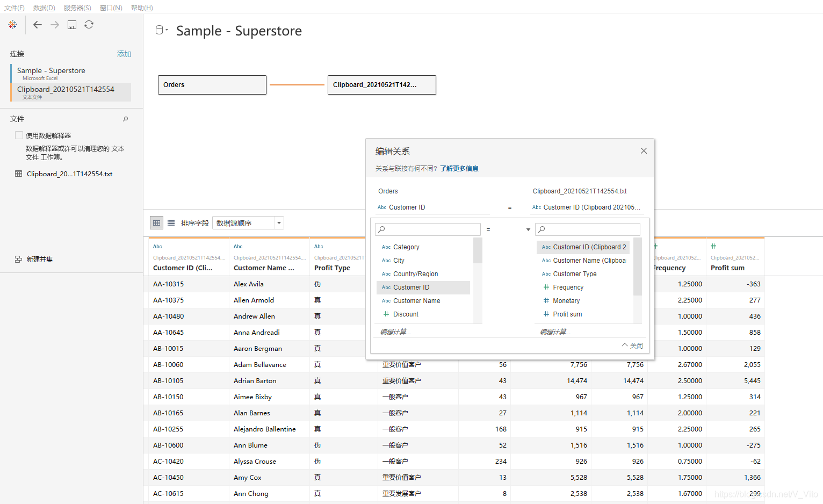This screenshot has height=504, width=823.
Task: Open the 文件(F) menu
Action: (15, 8)
